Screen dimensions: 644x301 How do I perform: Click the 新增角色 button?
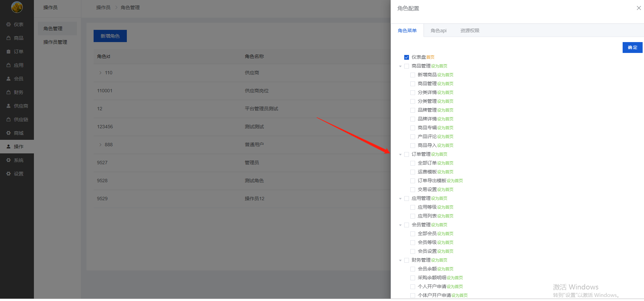(110, 36)
